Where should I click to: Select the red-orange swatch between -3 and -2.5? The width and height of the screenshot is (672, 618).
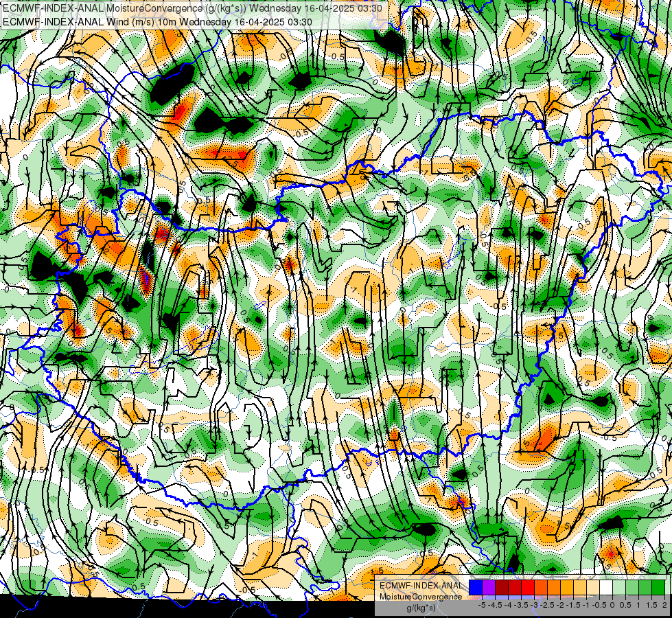point(541,588)
